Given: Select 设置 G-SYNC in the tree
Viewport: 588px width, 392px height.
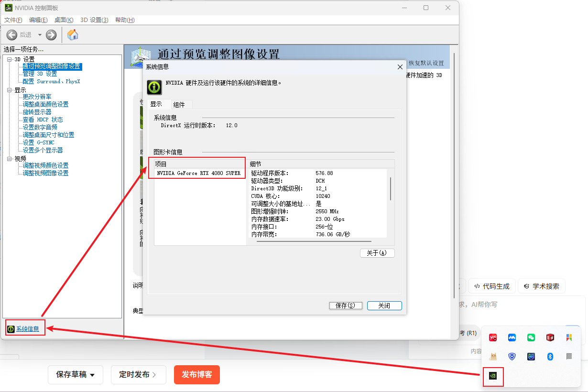Looking at the screenshot, I should pos(38,143).
